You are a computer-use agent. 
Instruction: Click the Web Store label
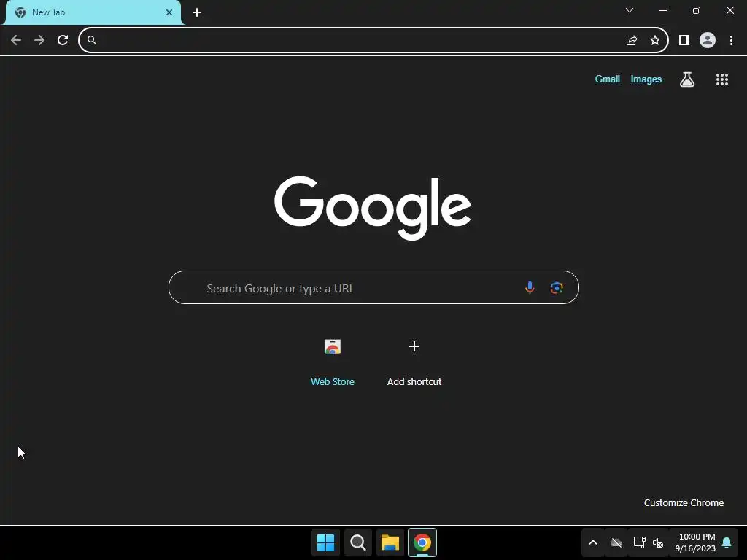pyautogui.click(x=333, y=381)
